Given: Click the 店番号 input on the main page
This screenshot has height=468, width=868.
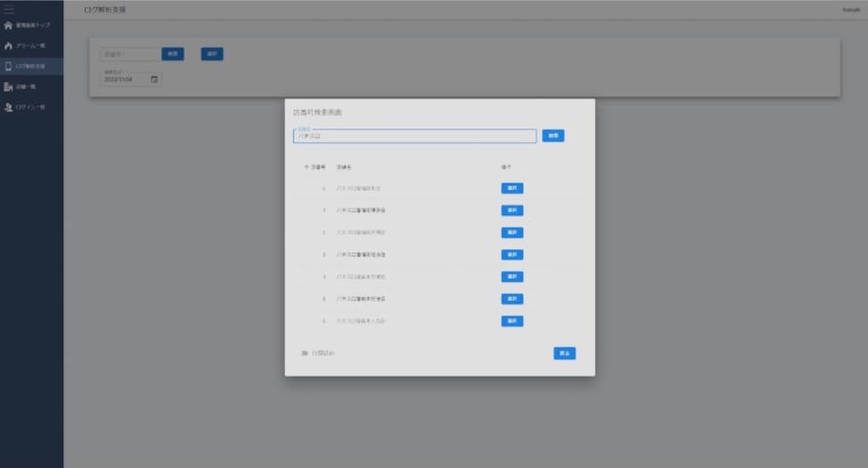Looking at the screenshot, I should [x=130, y=54].
